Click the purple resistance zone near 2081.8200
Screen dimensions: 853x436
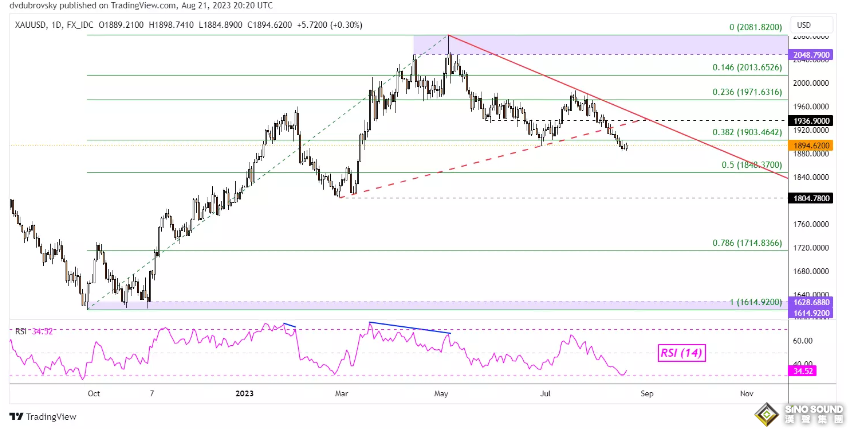click(x=600, y=44)
